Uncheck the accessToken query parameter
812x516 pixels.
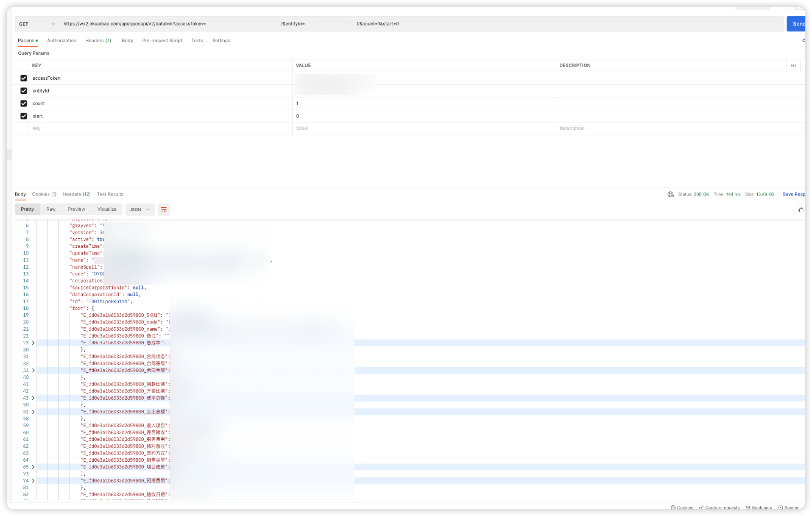(x=23, y=78)
